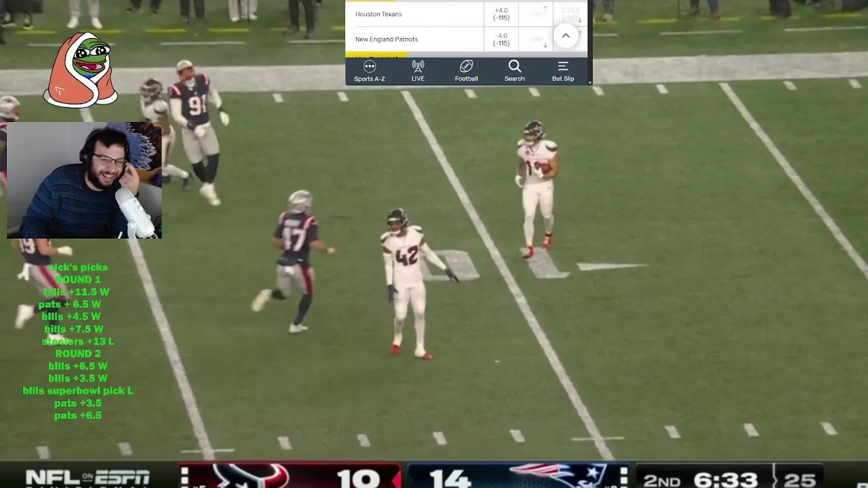Click the "pats + 6.5 W" line
The height and width of the screenshot is (488, 868).
click(70, 304)
